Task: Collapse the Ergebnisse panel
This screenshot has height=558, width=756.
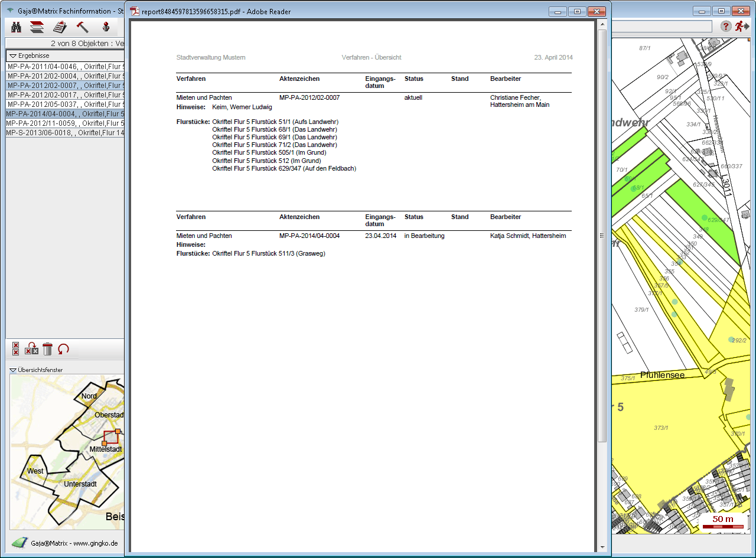Action: click(12, 56)
